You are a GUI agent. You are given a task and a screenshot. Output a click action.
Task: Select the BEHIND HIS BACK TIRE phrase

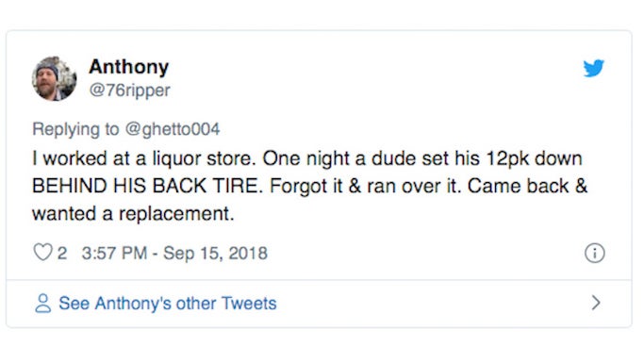pyautogui.click(x=147, y=186)
